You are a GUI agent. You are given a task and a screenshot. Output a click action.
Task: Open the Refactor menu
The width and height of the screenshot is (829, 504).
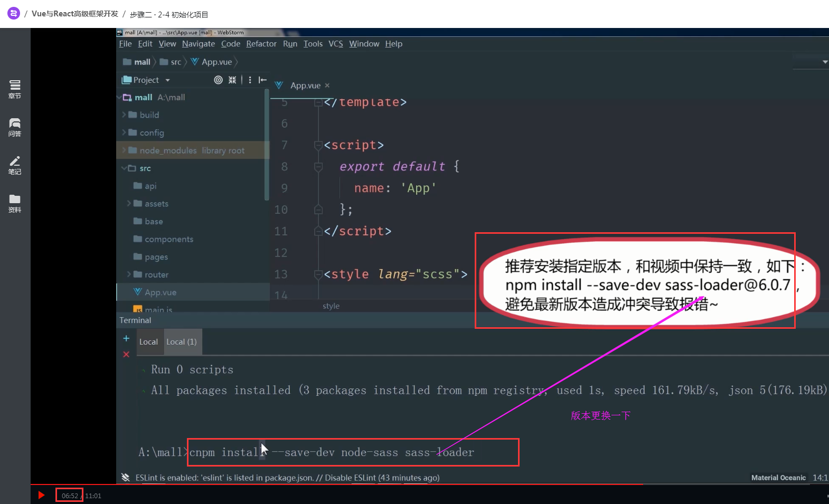pos(261,44)
